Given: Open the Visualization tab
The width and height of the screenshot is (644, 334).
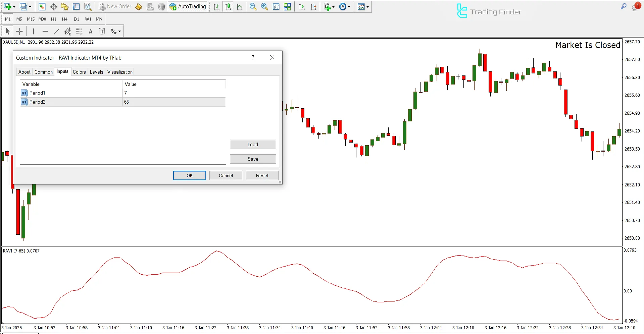Looking at the screenshot, I should (x=119, y=72).
